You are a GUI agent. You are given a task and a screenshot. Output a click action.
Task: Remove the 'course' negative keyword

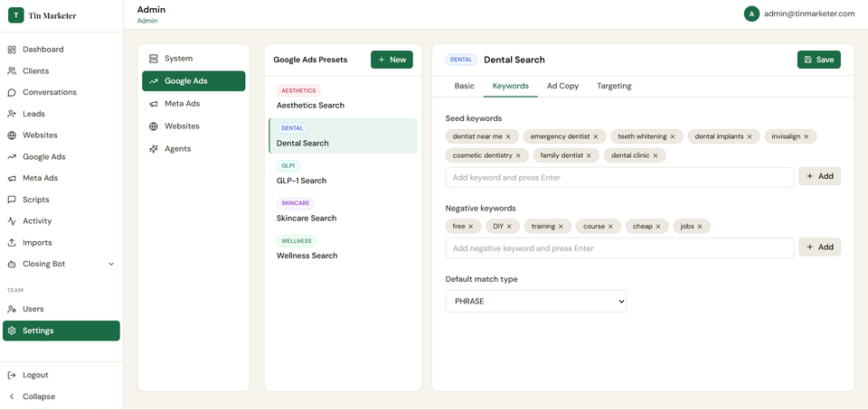pyautogui.click(x=610, y=227)
